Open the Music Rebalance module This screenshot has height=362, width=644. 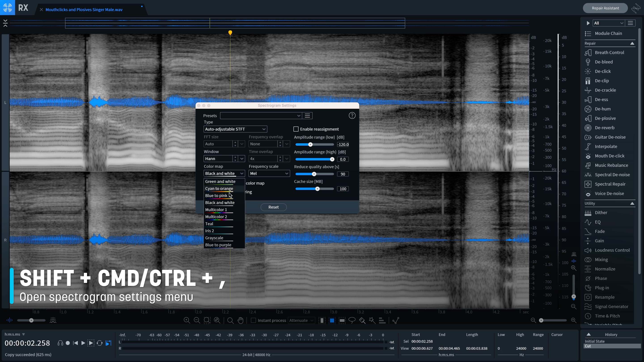611,165
